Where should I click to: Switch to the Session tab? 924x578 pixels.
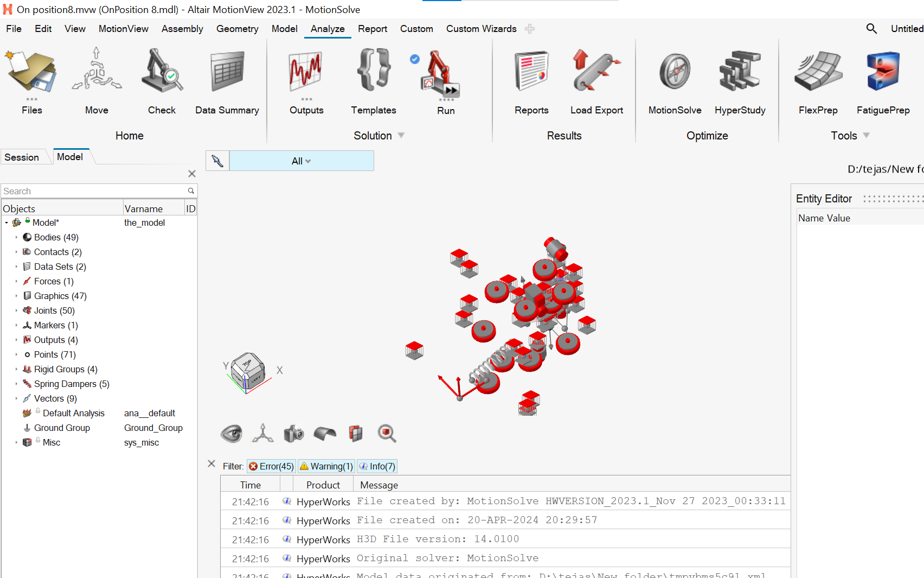[x=21, y=157]
